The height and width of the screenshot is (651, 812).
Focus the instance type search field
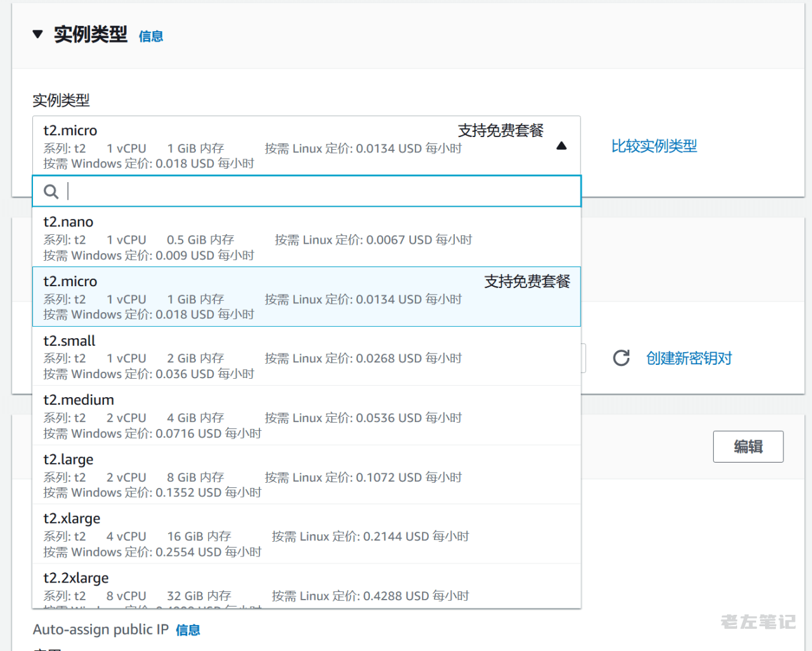pyautogui.click(x=317, y=192)
